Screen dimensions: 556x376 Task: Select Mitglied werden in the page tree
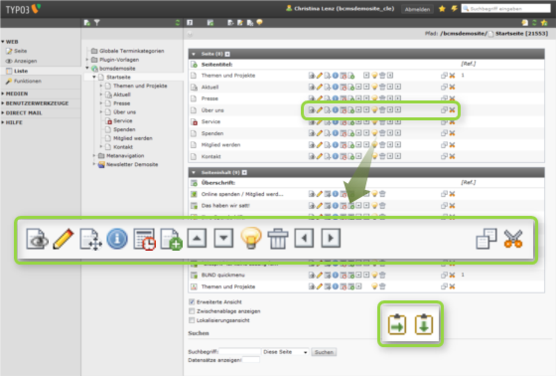pyautogui.click(x=133, y=138)
